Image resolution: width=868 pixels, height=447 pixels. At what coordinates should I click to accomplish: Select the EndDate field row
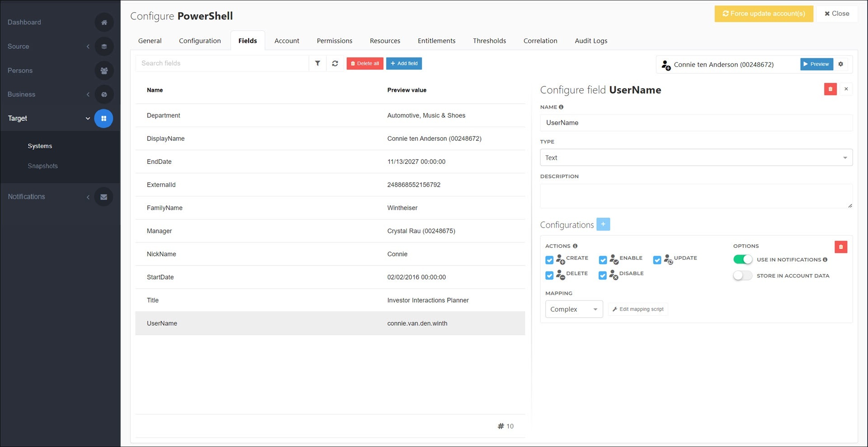330,162
